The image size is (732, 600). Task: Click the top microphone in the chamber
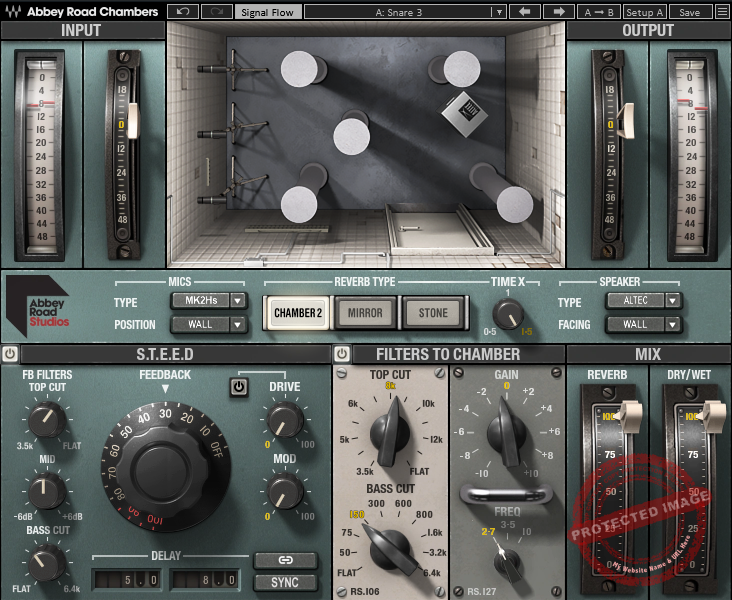[232, 70]
